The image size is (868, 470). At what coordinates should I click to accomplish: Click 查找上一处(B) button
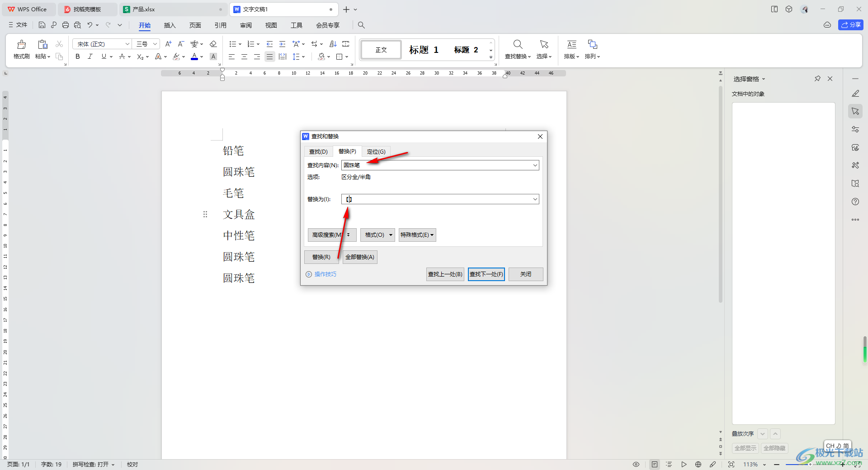445,274
